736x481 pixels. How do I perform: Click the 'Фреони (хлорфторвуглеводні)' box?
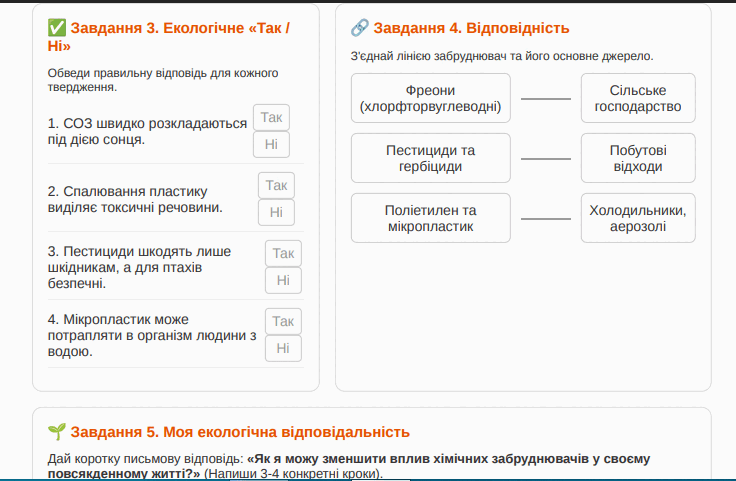[430, 98]
